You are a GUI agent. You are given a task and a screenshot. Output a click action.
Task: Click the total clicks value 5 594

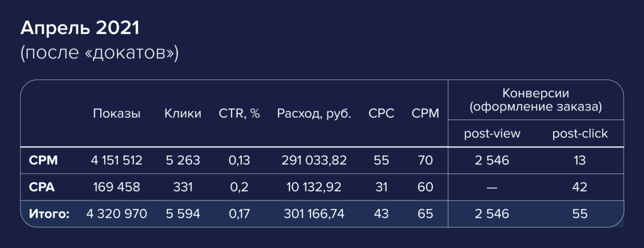[182, 214]
